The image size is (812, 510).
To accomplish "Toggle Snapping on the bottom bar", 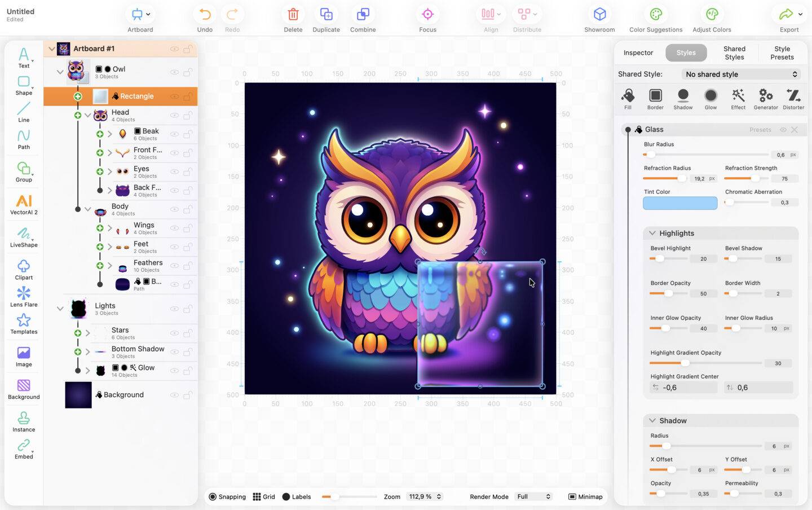I will (227, 496).
